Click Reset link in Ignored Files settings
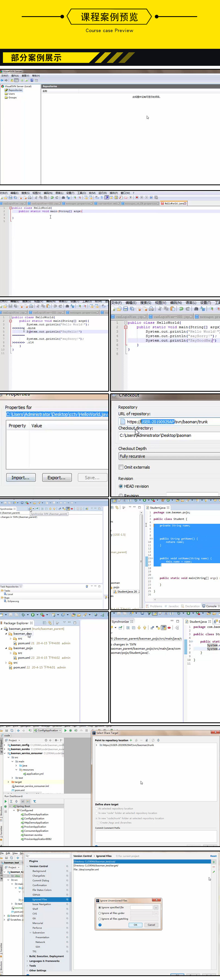The height and width of the screenshot is (980, 220). pyautogui.click(x=213, y=856)
